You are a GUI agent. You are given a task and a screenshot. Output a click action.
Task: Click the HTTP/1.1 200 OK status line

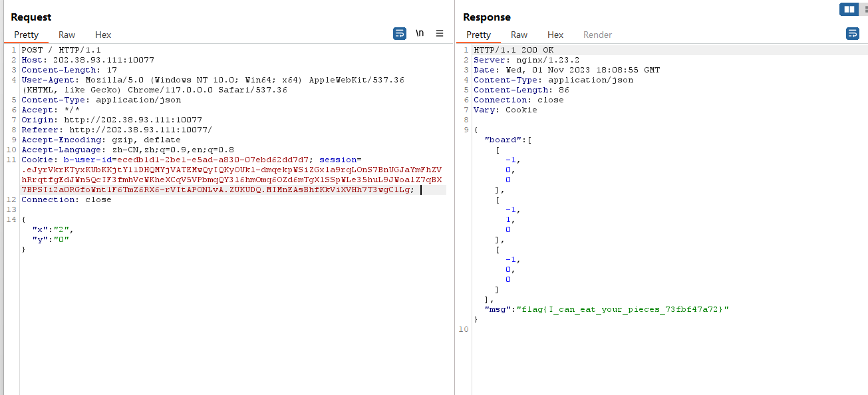513,50
